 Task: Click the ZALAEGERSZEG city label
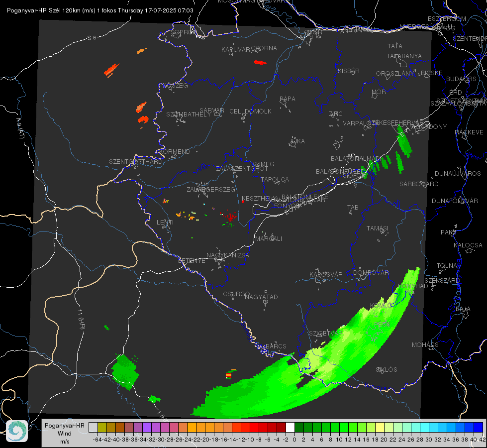pyautogui.click(x=210, y=189)
